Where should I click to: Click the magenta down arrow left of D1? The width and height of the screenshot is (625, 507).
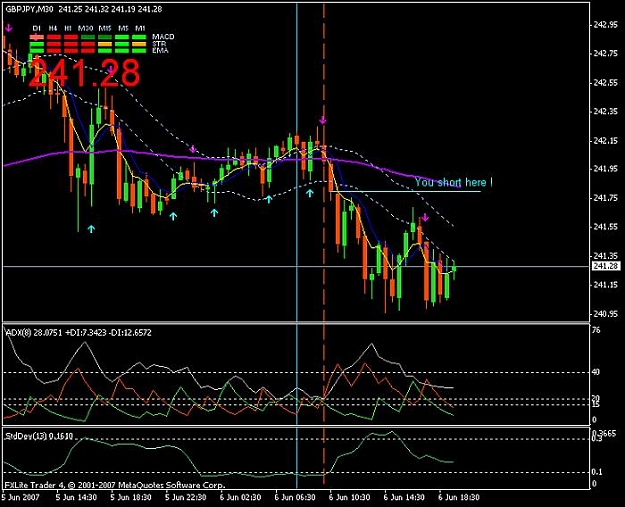[9, 28]
